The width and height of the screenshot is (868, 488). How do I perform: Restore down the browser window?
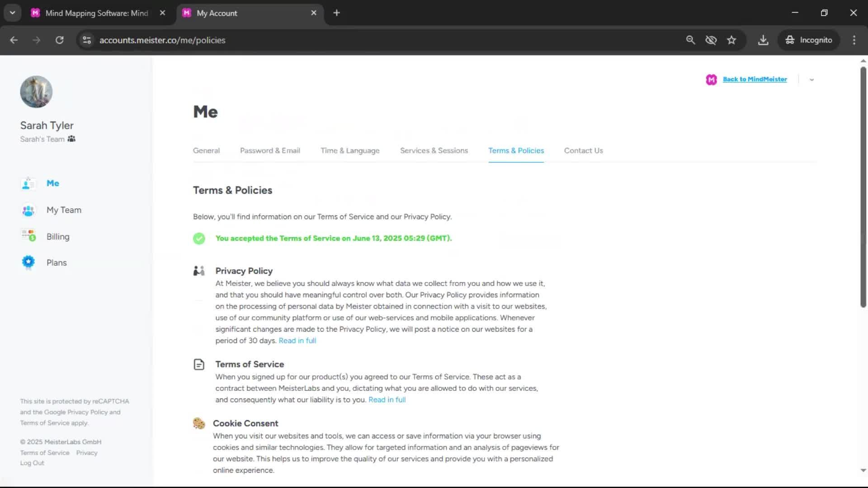tap(824, 13)
